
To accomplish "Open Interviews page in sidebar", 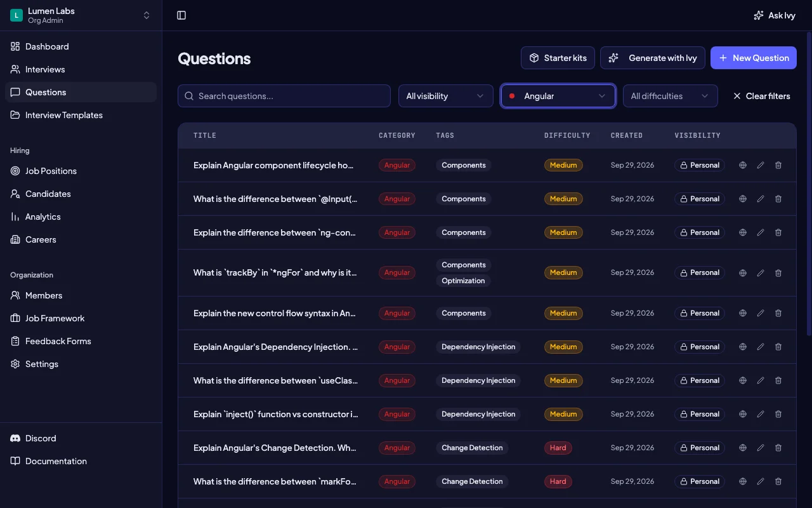I will coord(81,69).
